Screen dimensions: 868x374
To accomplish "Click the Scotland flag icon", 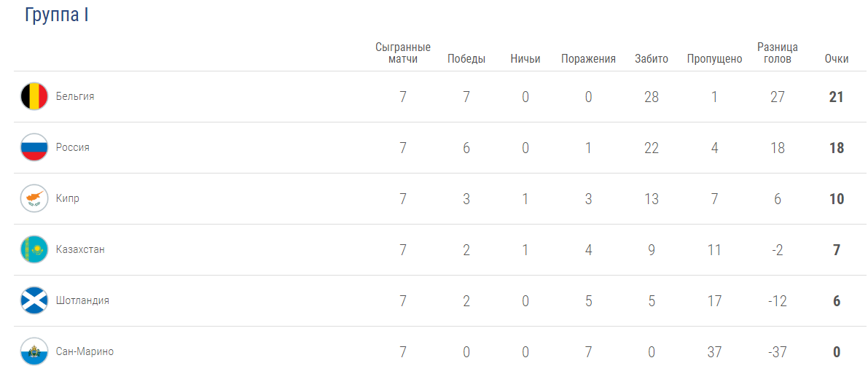I will click(34, 300).
